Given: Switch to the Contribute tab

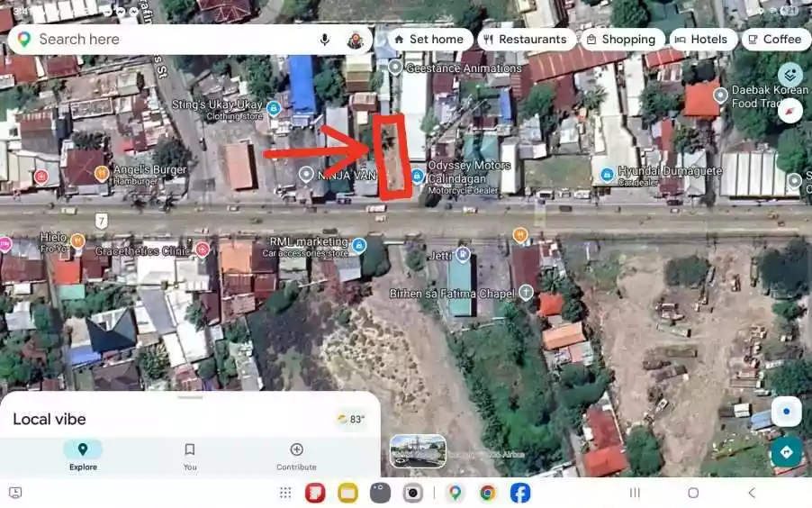Looking at the screenshot, I should 296,456.
